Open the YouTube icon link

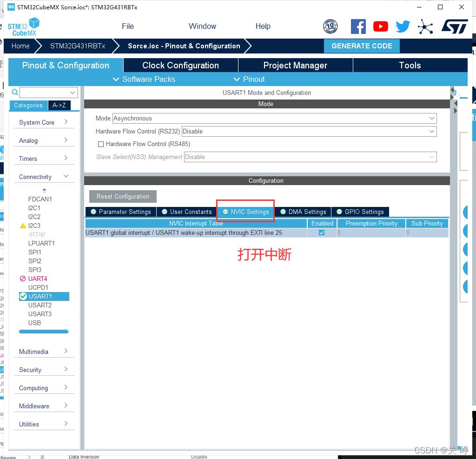(x=381, y=27)
